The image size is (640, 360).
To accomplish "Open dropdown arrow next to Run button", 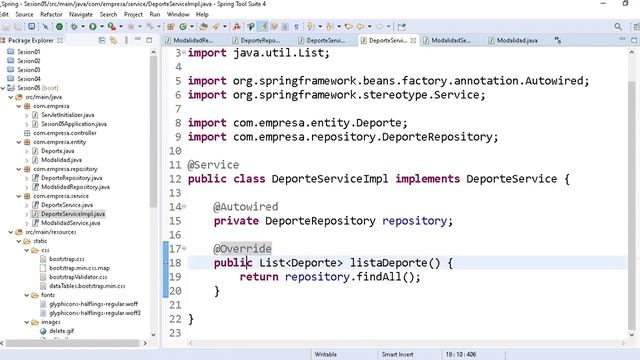I will pos(102,27).
